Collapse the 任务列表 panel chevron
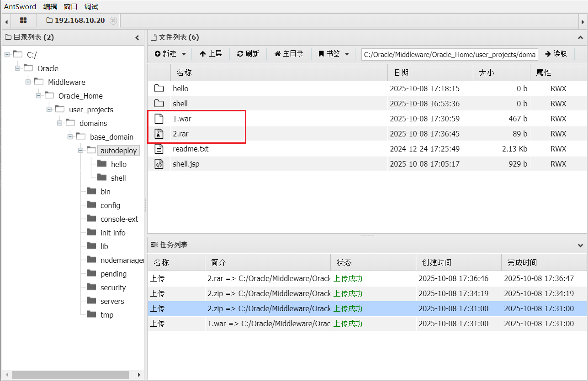Viewport: 588px width, 381px height. 580,245
